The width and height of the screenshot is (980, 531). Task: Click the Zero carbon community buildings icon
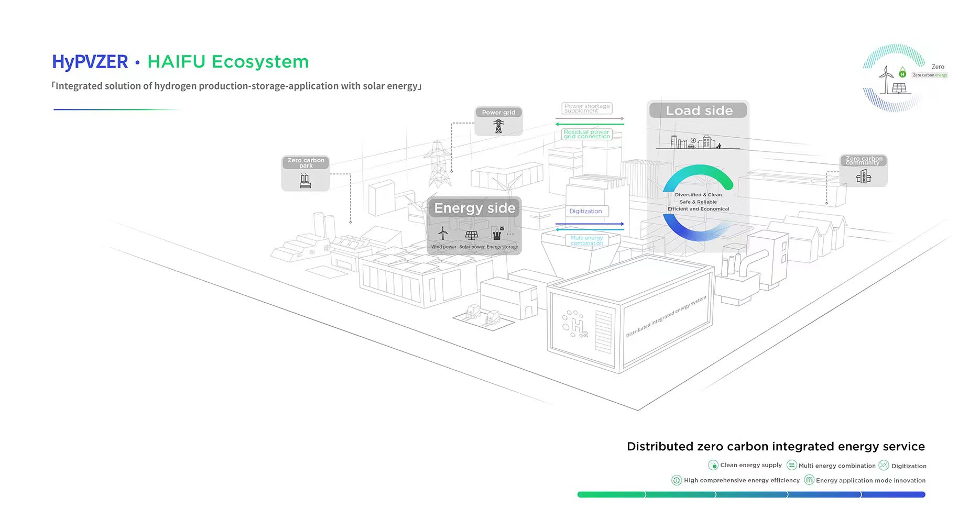(x=863, y=177)
